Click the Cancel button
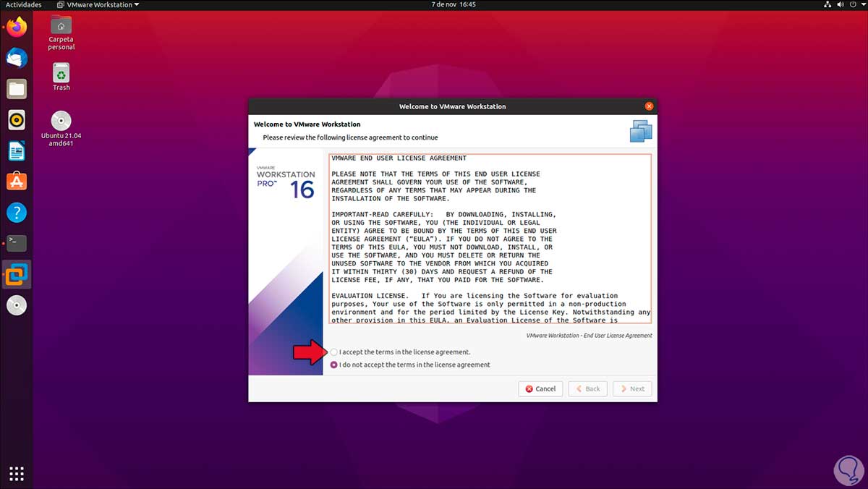 tap(540, 388)
